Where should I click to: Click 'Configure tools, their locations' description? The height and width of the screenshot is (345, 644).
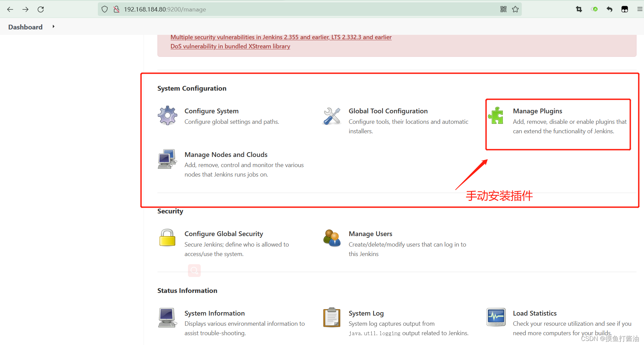pyautogui.click(x=409, y=127)
